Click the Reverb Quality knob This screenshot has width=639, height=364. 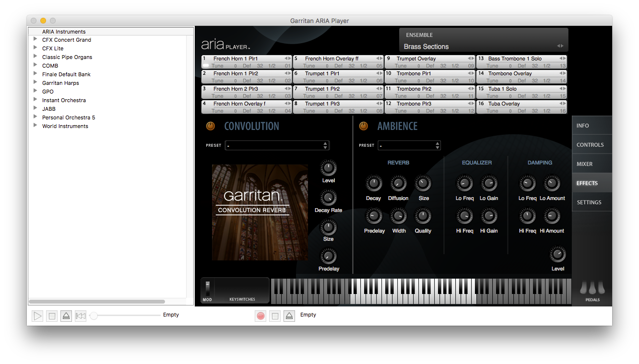[x=423, y=216]
